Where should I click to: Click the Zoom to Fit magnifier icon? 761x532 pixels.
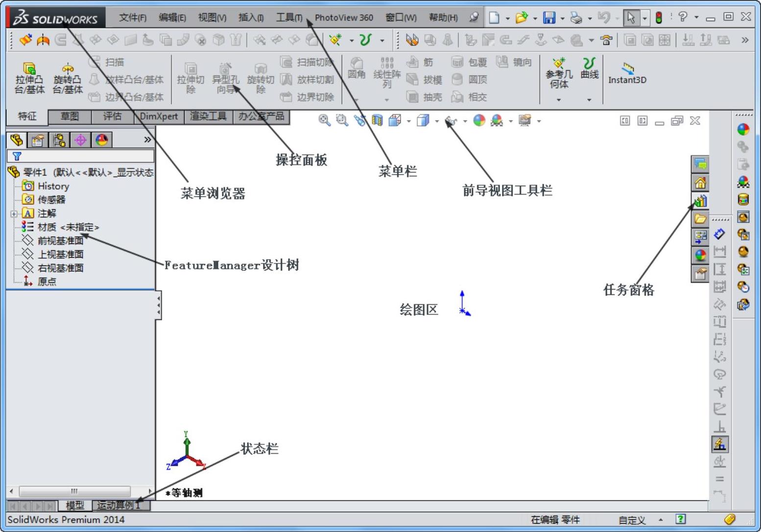coord(324,121)
